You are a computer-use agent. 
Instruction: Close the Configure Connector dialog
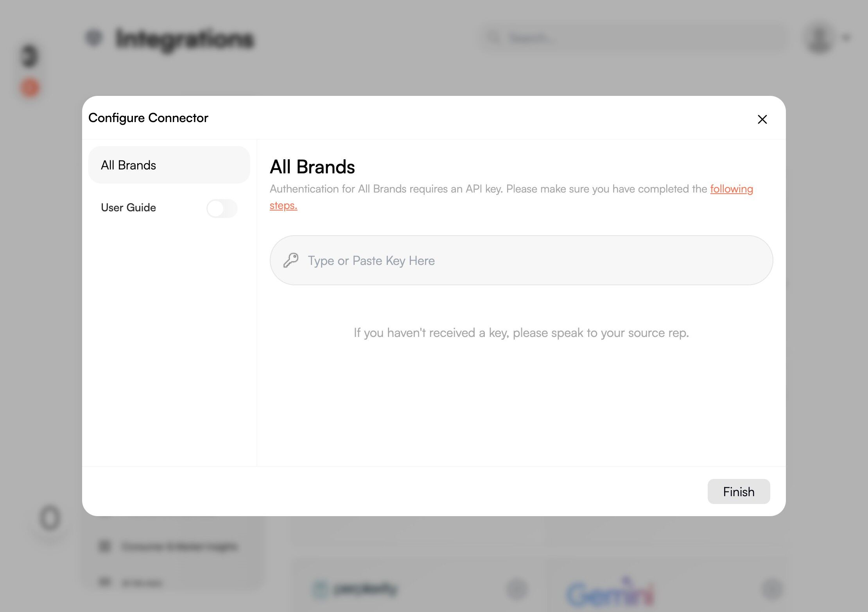(762, 119)
